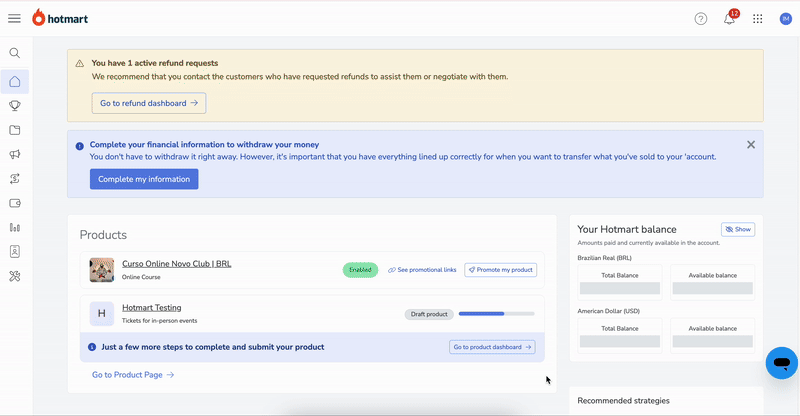Screen dimensions: 800x416
Task: Select the Home icon in sidebar
Action: point(15,82)
